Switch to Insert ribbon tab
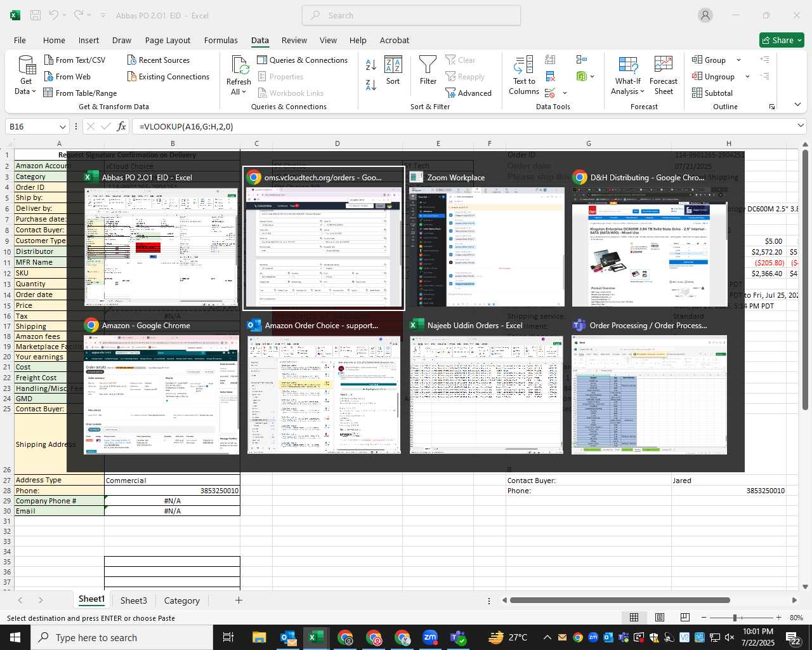This screenshot has height=650, width=812. coord(89,40)
